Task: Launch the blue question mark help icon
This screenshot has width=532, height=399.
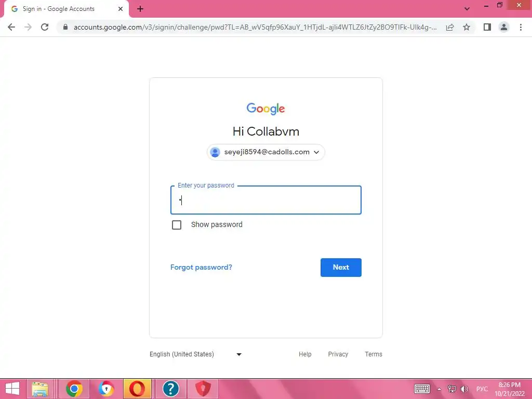Action: pyautogui.click(x=170, y=389)
